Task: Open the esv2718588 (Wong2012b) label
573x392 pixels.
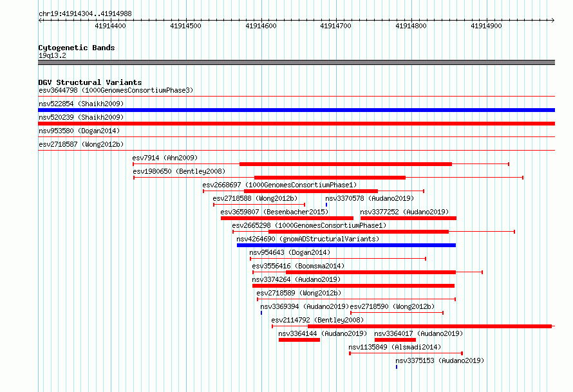Action: (255, 198)
